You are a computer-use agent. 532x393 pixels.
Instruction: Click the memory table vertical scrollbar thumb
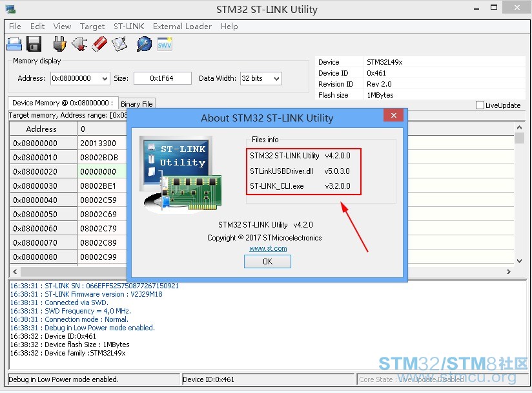pyautogui.click(x=519, y=138)
